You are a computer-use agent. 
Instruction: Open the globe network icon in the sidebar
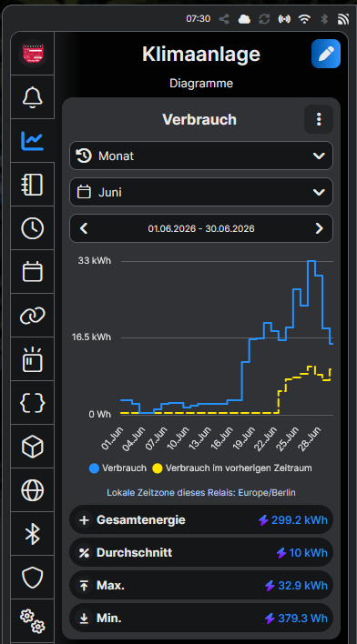[33, 490]
